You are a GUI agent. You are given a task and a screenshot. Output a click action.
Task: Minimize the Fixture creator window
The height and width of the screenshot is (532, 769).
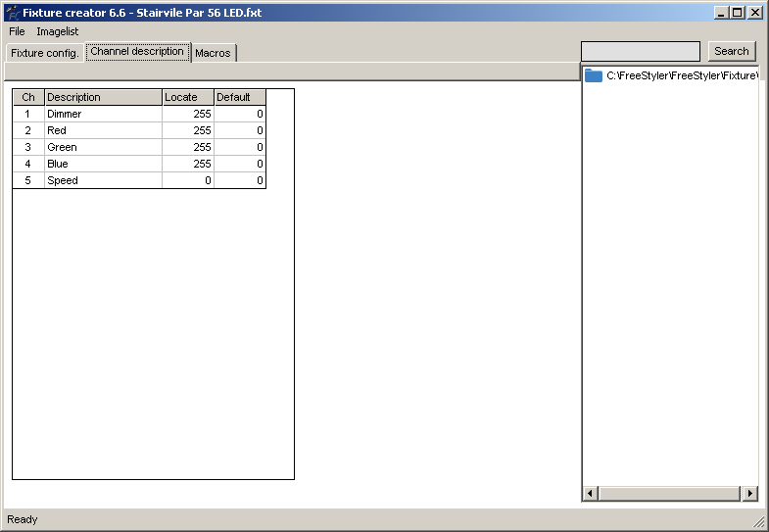pos(720,13)
